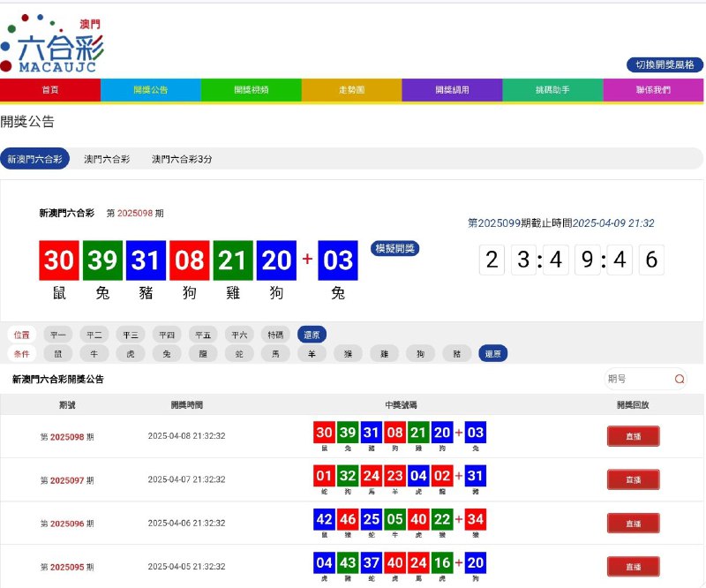Select the 新澳門六合彩 lottery tab
This screenshot has width=706, height=588.
coord(34,159)
